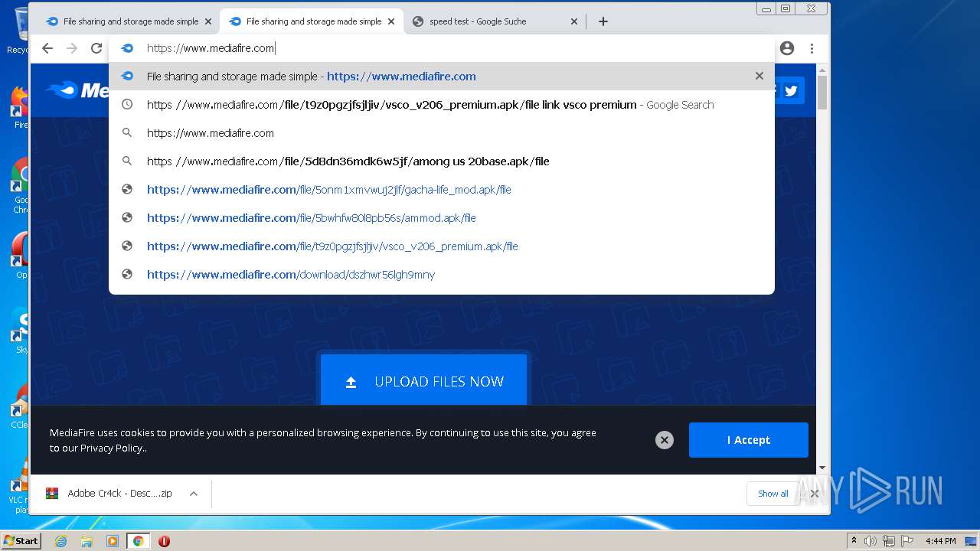
Task: Click the volume speaker tray icon
Action: [871, 541]
